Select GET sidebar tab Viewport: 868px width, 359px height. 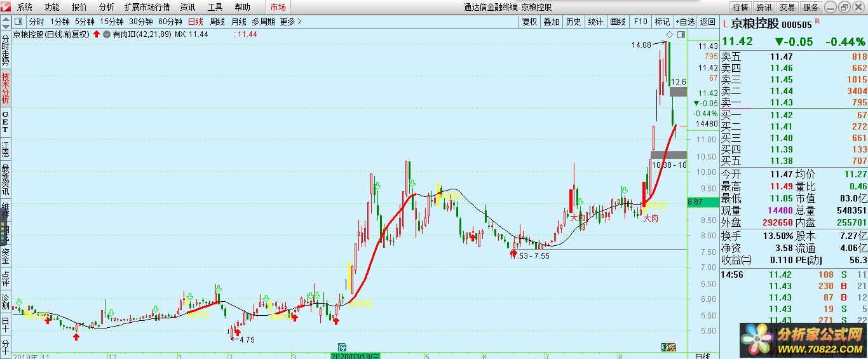click(5, 121)
